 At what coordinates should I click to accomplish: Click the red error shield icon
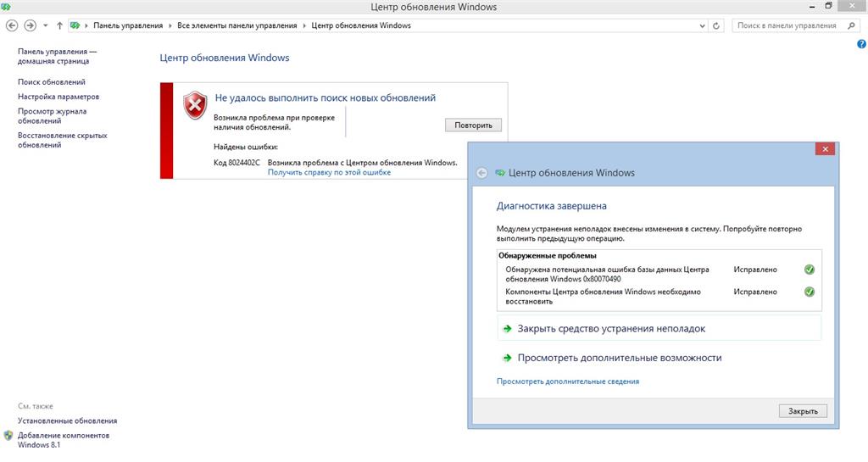click(x=196, y=105)
